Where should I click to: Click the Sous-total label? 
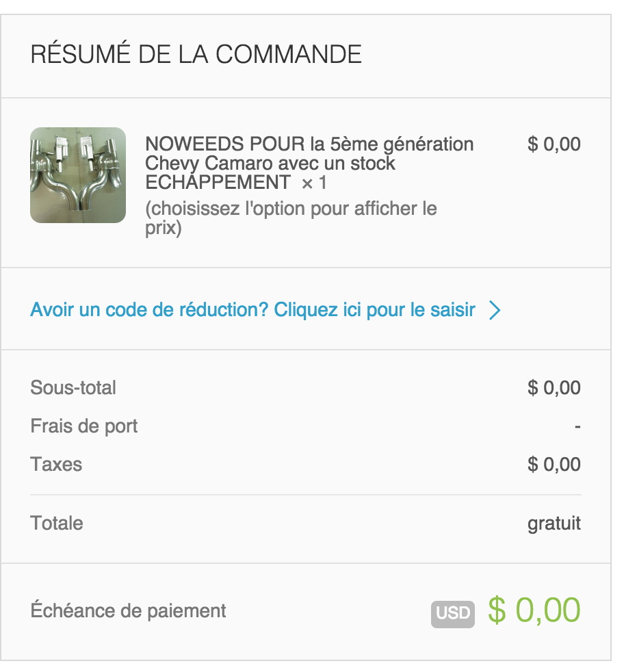tap(73, 388)
